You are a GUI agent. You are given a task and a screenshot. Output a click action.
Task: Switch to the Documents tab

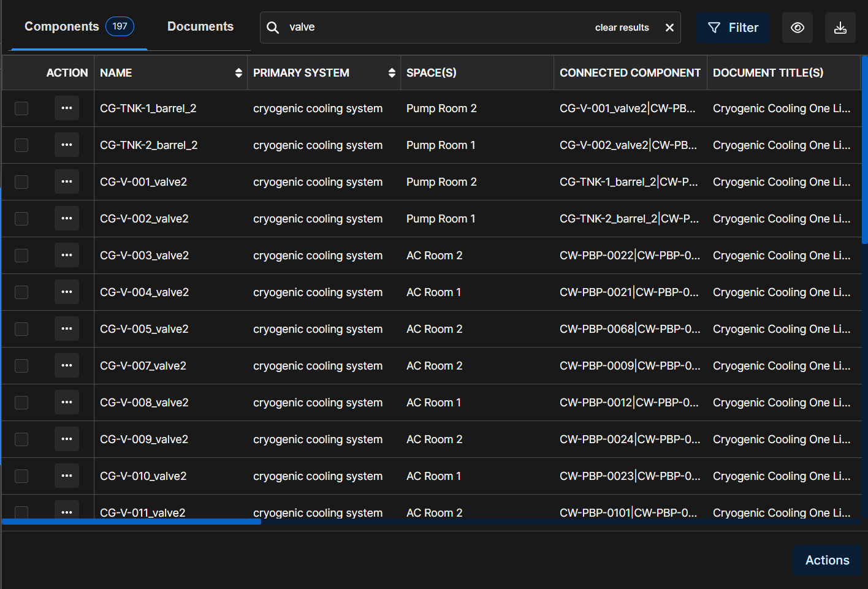tap(200, 26)
